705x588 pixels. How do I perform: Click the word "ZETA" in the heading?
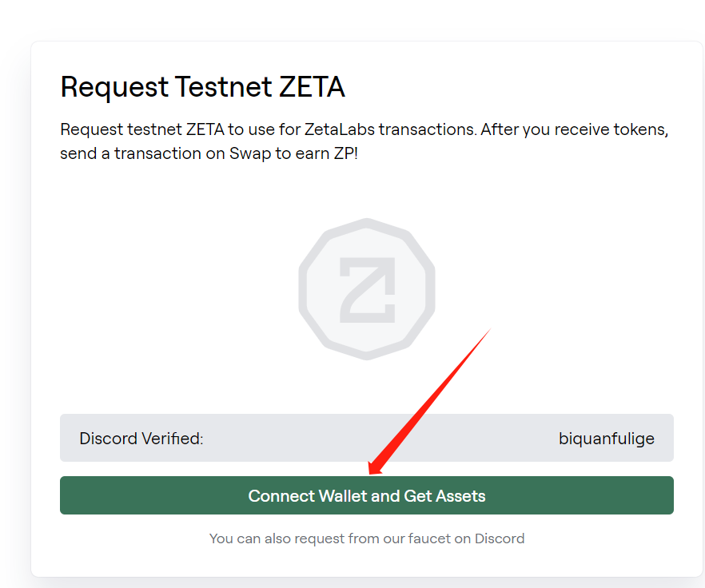[312, 87]
